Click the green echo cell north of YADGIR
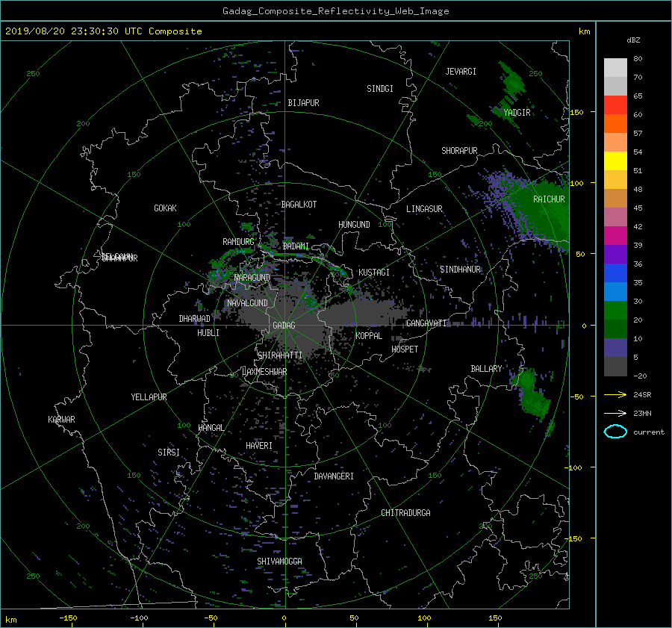The height and width of the screenshot is (628, 672). (512, 81)
